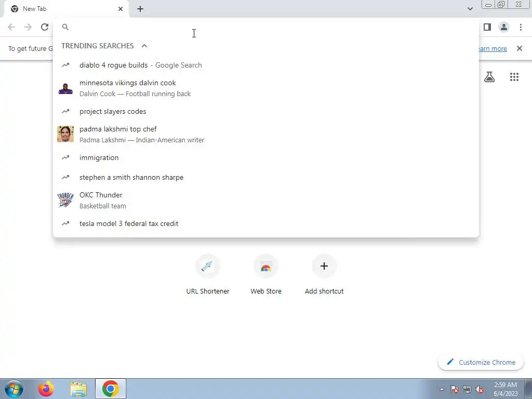
Task: Open the tab search chevron
Action: coord(470,9)
